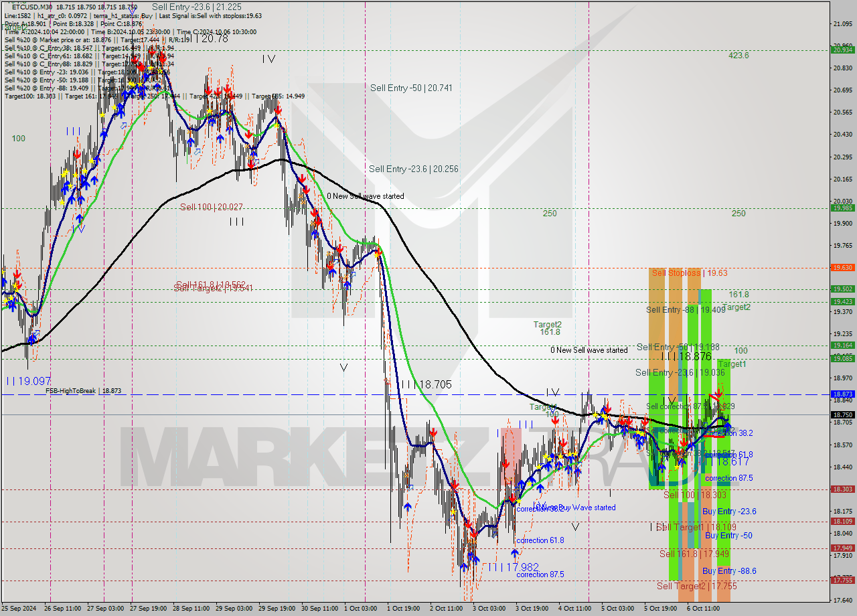Click the 'Sell 100 | 20.027' label
857x616 pixels.
tap(211, 207)
